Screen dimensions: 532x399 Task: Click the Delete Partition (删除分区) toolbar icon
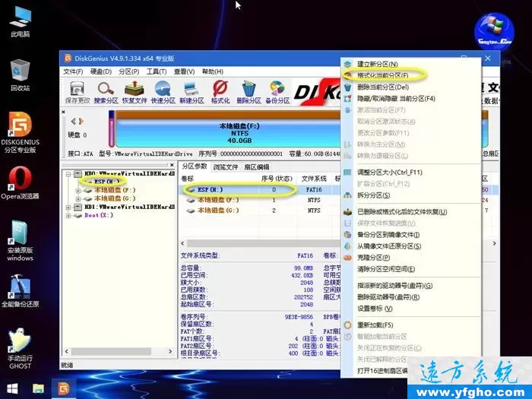[x=249, y=92]
